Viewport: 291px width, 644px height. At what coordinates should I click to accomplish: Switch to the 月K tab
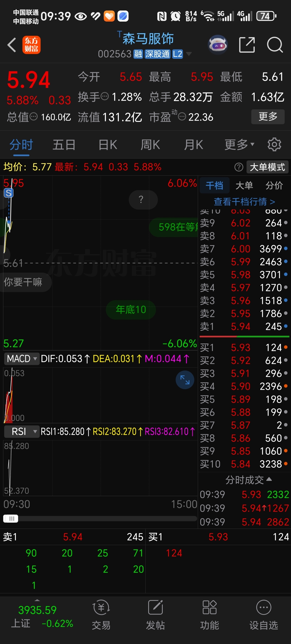(x=193, y=145)
